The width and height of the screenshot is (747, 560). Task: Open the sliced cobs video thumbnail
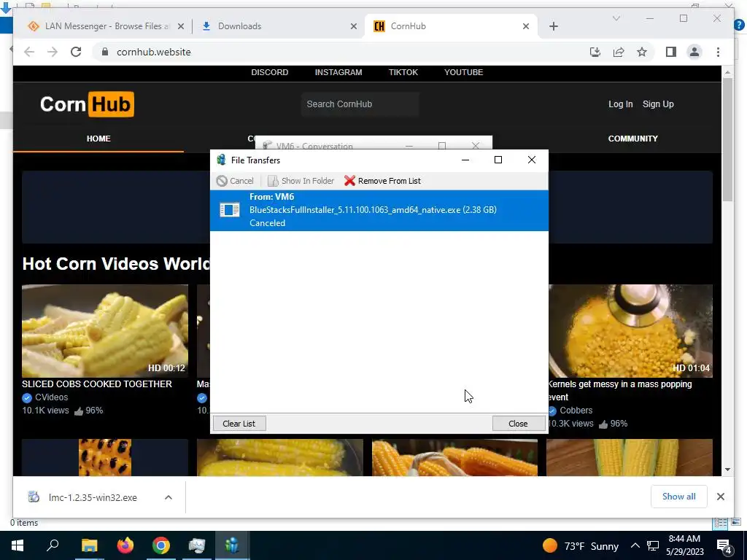[x=105, y=331]
